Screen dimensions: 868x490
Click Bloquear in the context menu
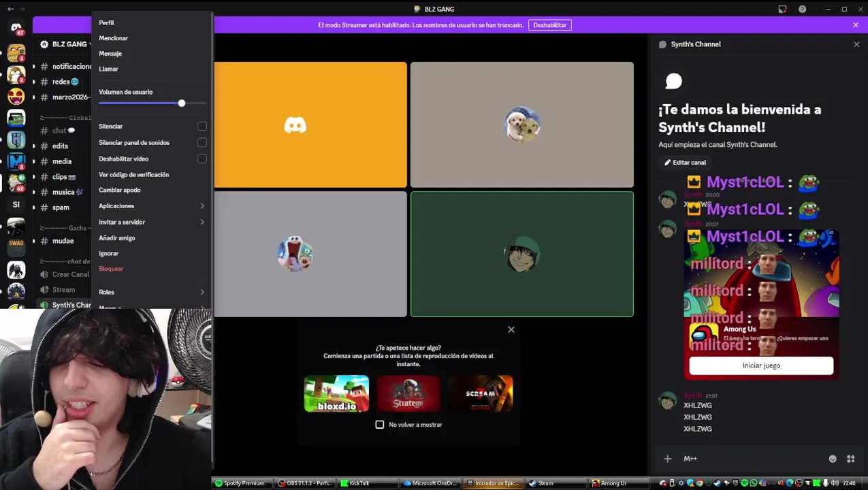coord(152,269)
